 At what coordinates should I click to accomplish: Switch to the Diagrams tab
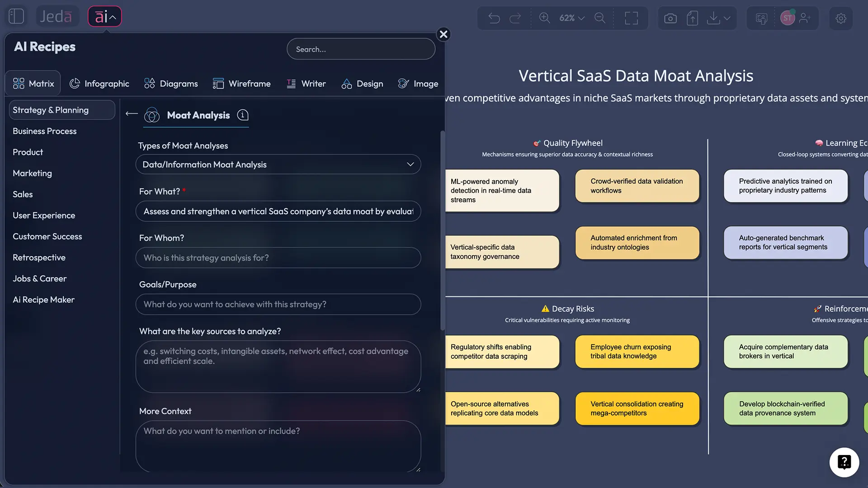(170, 83)
